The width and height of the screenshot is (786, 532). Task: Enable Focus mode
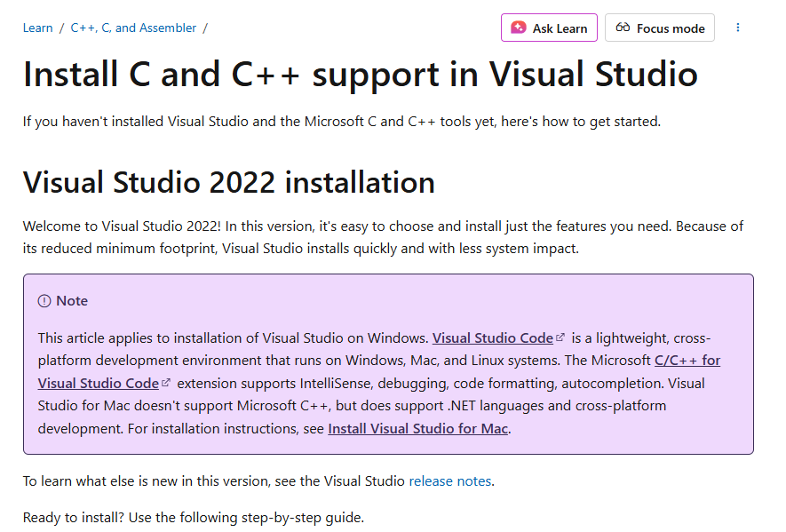[x=660, y=28]
